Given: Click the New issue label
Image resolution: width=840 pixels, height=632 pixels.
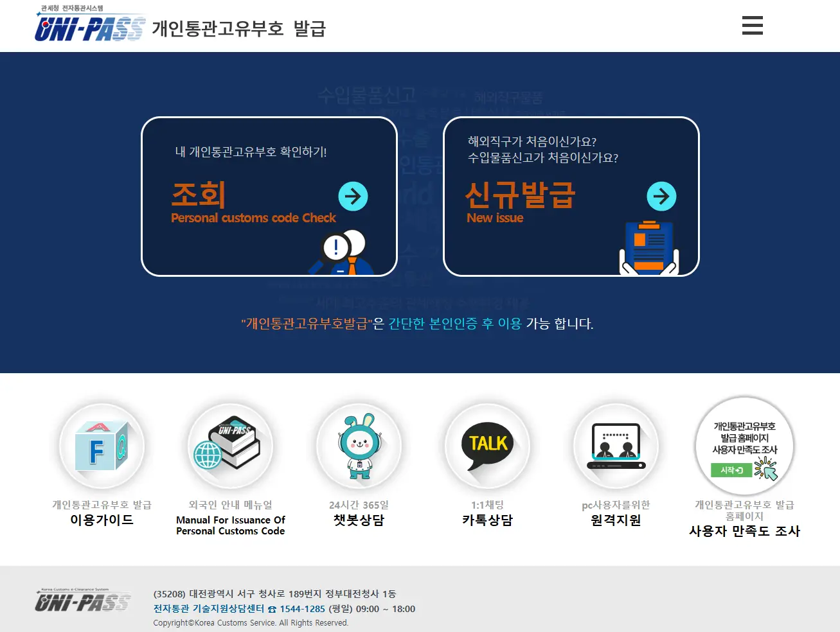Looking at the screenshot, I should [x=495, y=218].
